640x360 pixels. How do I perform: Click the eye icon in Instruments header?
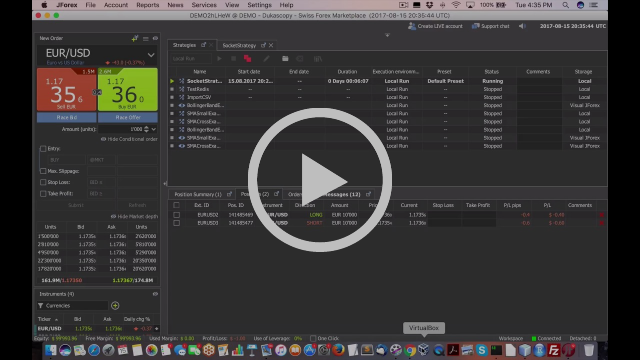point(155,294)
